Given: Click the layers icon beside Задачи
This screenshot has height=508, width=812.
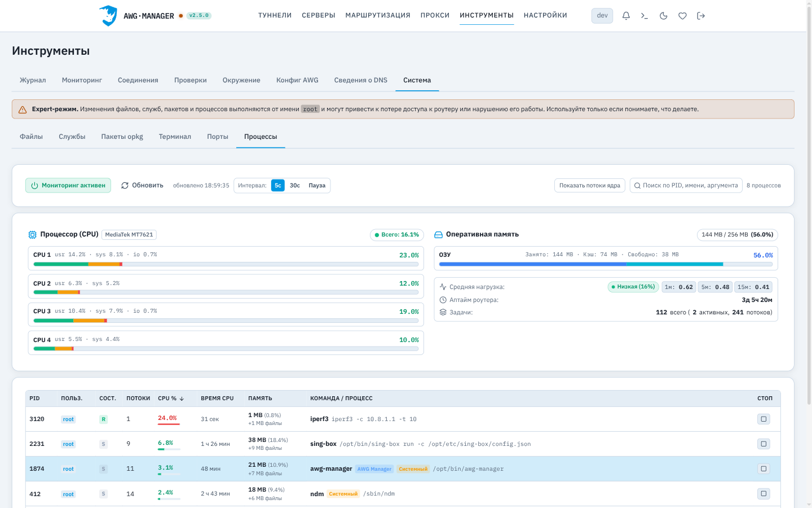Looking at the screenshot, I should tap(443, 312).
